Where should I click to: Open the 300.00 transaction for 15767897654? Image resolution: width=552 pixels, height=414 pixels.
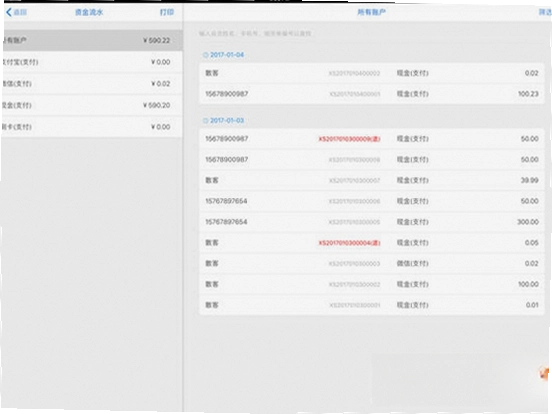pyautogui.click(x=372, y=222)
